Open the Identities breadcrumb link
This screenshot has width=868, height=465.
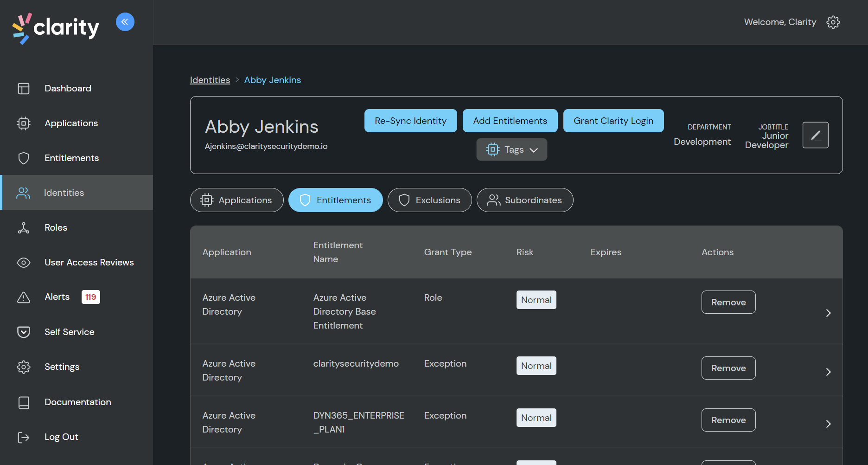click(x=210, y=80)
